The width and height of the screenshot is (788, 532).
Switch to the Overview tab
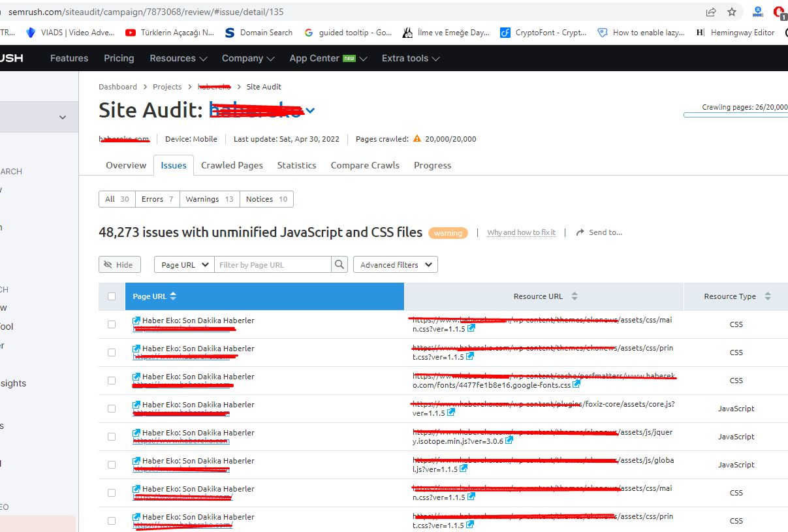coord(126,165)
